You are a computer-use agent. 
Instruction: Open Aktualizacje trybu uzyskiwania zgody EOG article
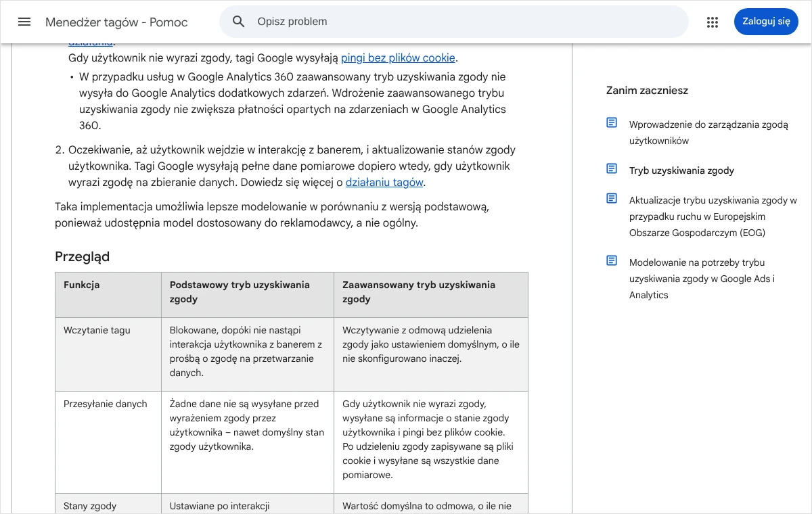713,216
